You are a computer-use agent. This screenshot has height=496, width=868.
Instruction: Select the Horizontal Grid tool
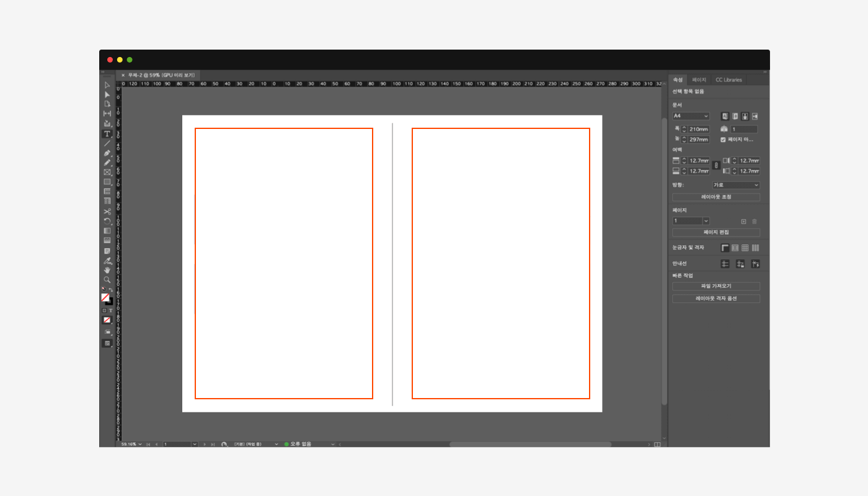click(x=107, y=192)
